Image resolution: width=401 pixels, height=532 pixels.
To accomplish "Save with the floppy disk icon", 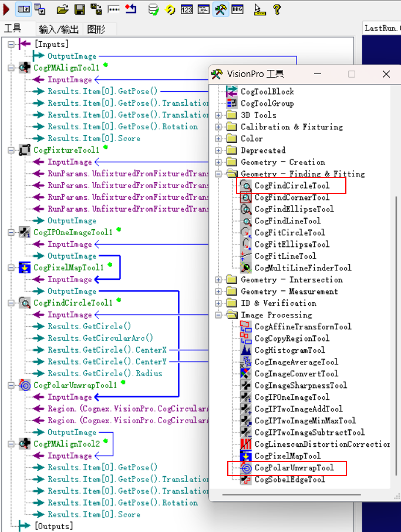I will click(80, 9).
